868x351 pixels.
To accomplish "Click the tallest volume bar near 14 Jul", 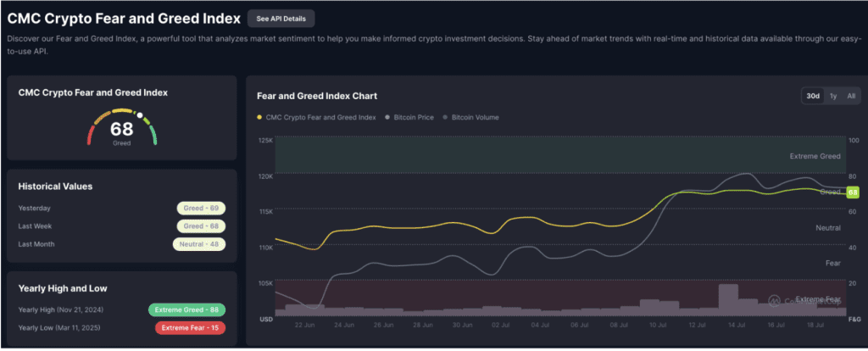I will point(728,299).
